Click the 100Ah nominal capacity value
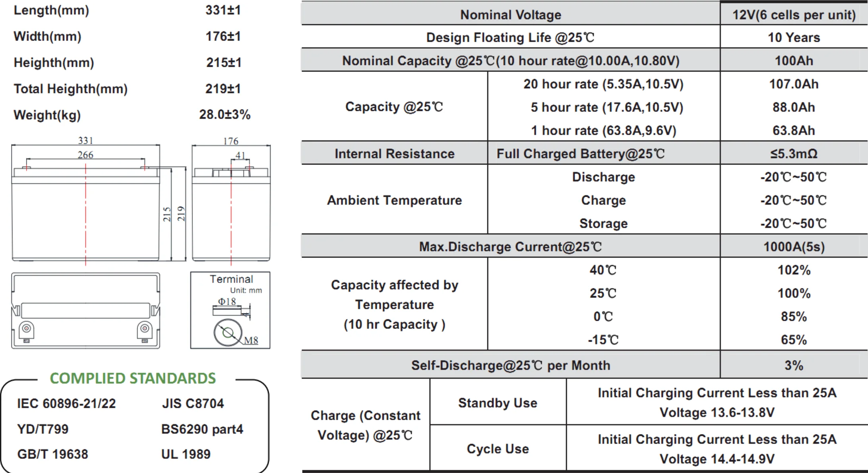 (x=794, y=61)
